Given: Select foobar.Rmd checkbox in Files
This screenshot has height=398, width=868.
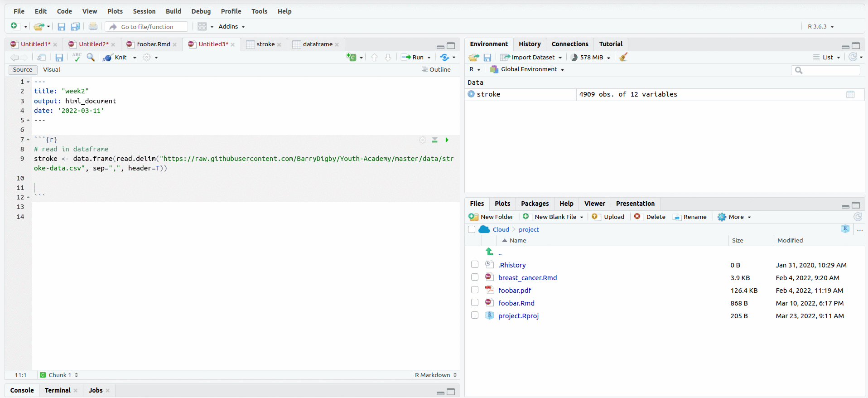Looking at the screenshot, I should click(475, 302).
